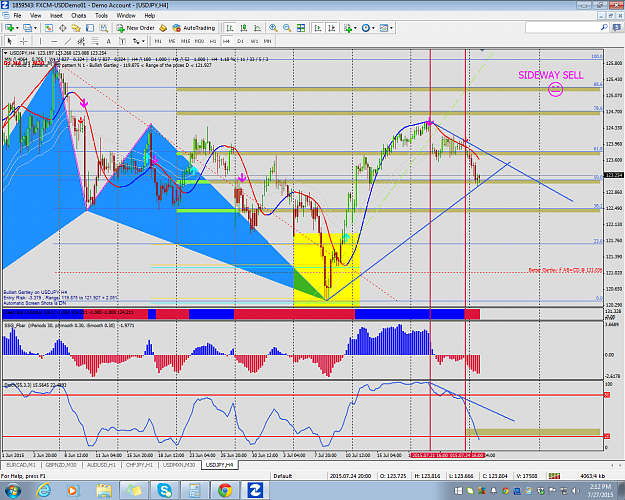The image size is (625, 500).
Task: Select the Crosshair tool
Action: [x=24, y=41]
